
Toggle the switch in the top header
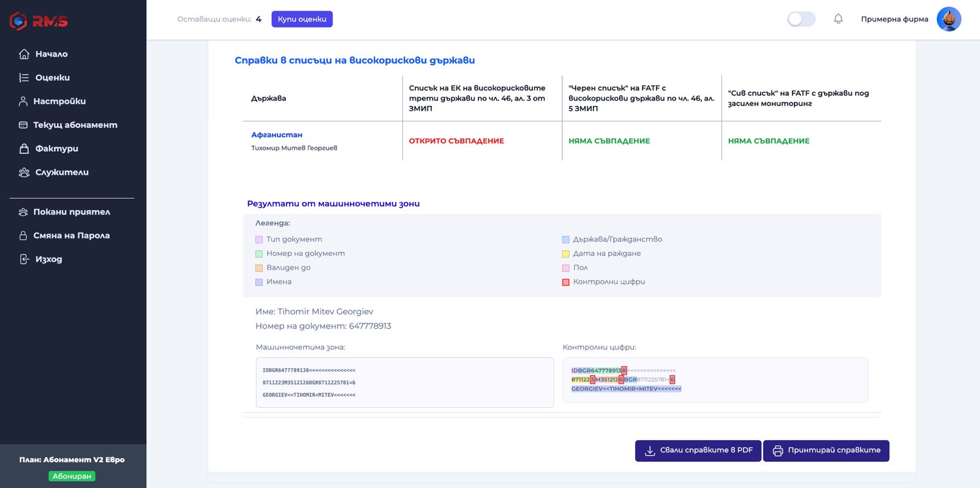pos(801,19)
